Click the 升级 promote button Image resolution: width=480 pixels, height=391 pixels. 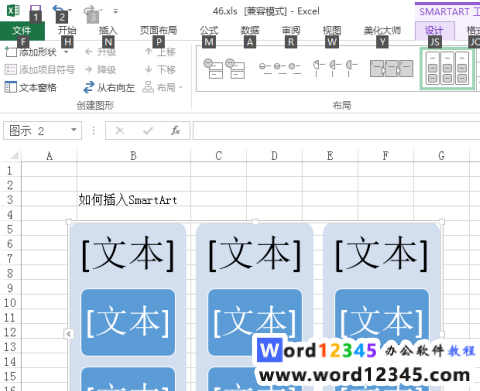pos(101,52)
